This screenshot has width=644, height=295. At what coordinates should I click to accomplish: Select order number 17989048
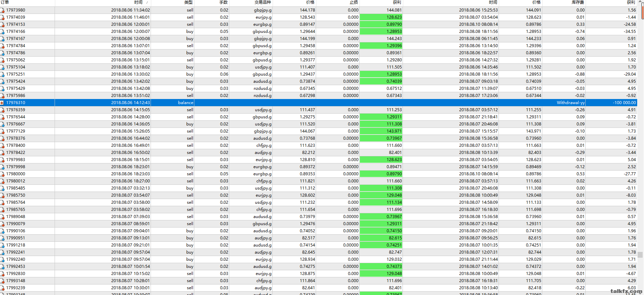click(16, 217)
